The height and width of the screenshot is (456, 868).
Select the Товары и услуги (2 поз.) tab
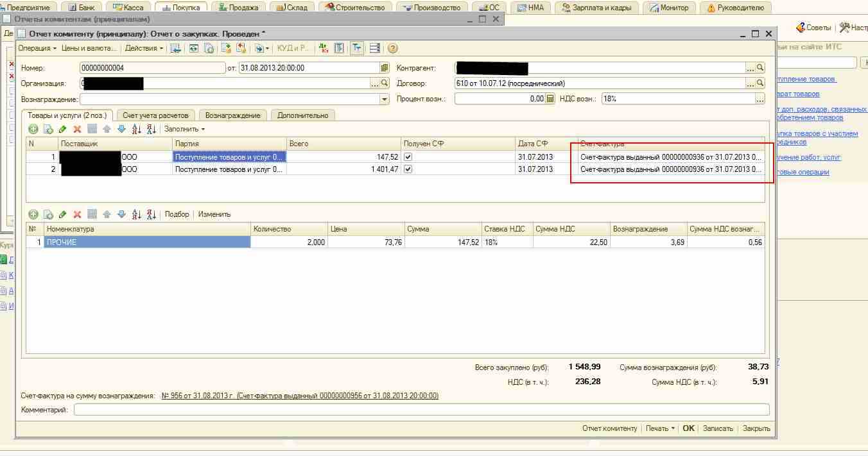pos(67,115)
